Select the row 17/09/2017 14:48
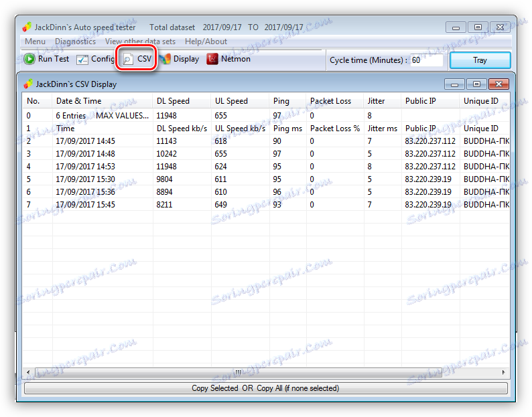Viewport: 532px width, 417px height. 266,154
